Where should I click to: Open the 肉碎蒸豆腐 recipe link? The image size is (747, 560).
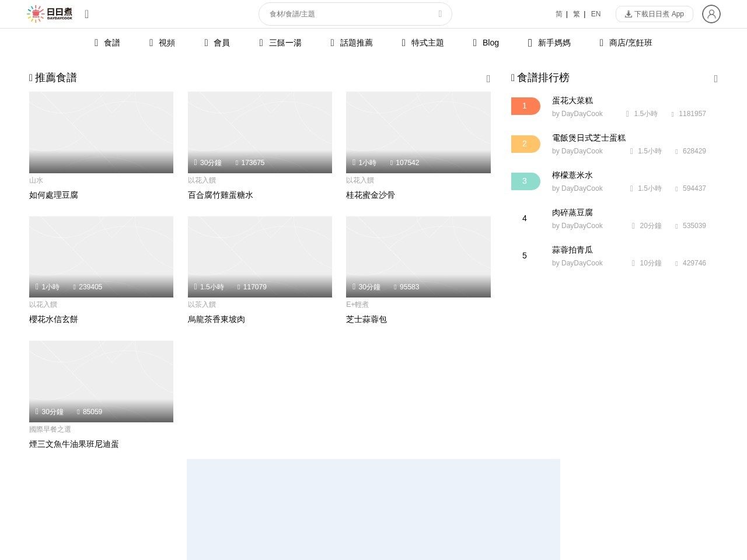tap(572, 213)
